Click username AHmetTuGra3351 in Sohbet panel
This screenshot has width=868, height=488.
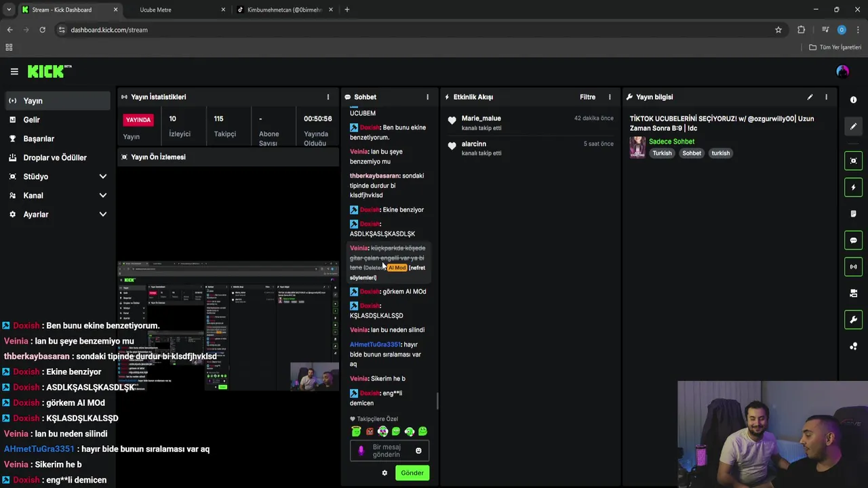tap(375, 344)
